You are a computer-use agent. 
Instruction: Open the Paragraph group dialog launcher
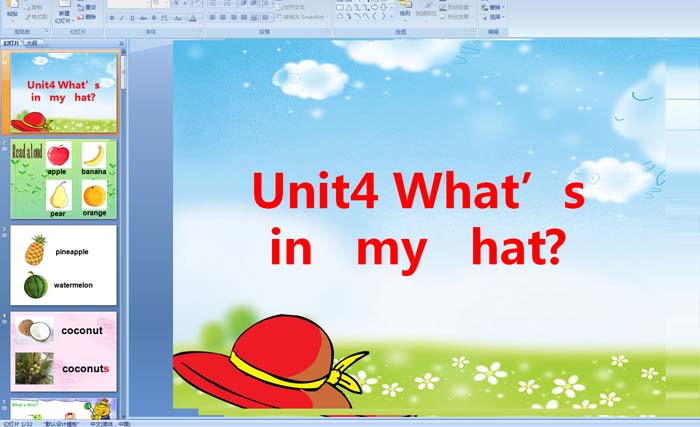[x=329, y=31]
